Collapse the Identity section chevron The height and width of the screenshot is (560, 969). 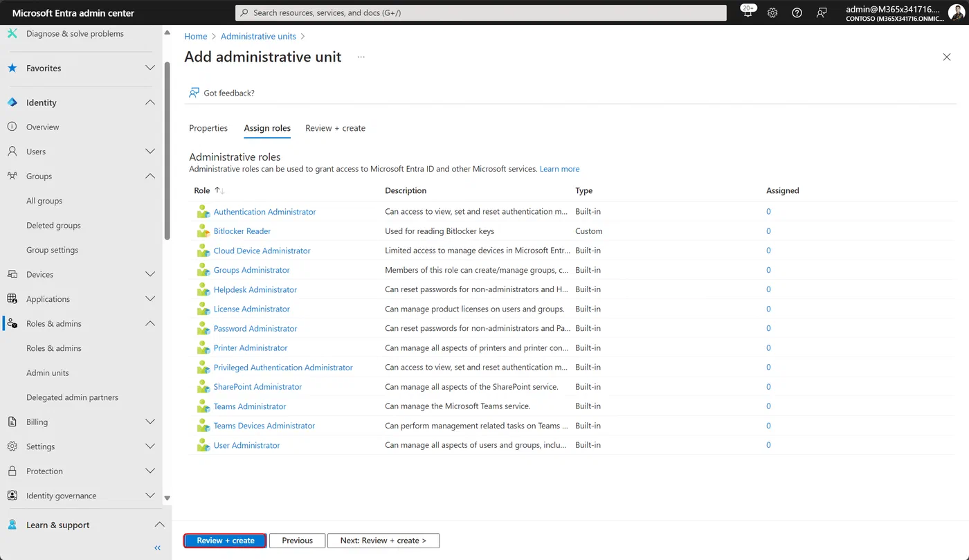coord(150,102)
